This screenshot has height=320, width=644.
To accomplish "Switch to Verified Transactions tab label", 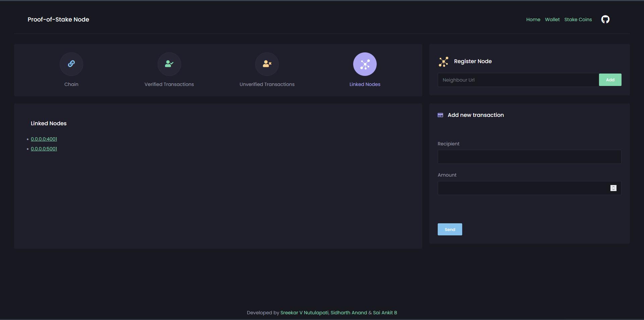I will (169, 84).
